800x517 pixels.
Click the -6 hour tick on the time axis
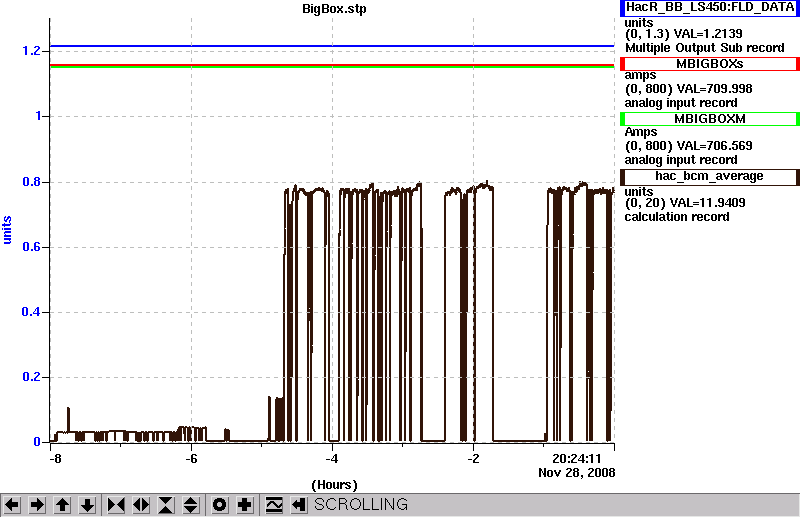pos(191,459)
